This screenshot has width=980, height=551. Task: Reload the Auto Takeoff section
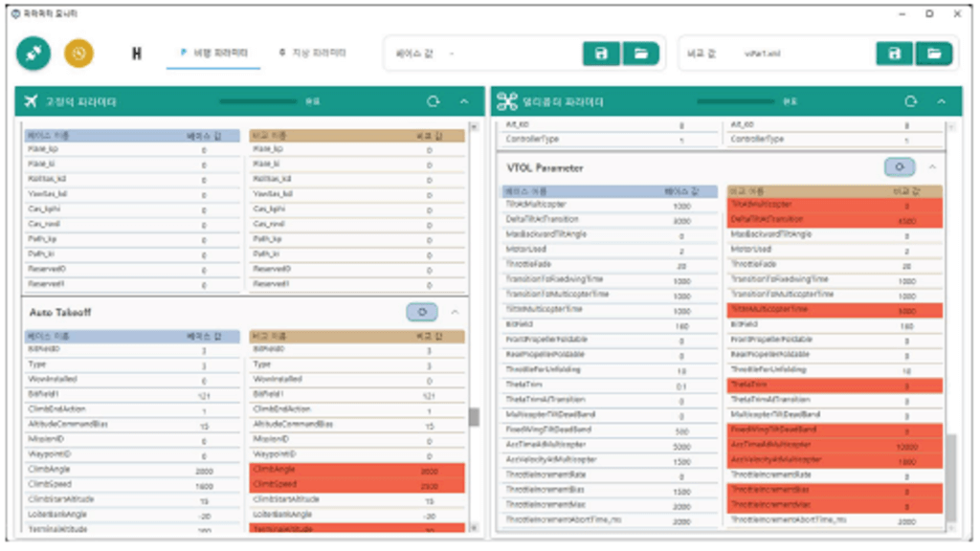pyautogui.click(x=421, y=312)
